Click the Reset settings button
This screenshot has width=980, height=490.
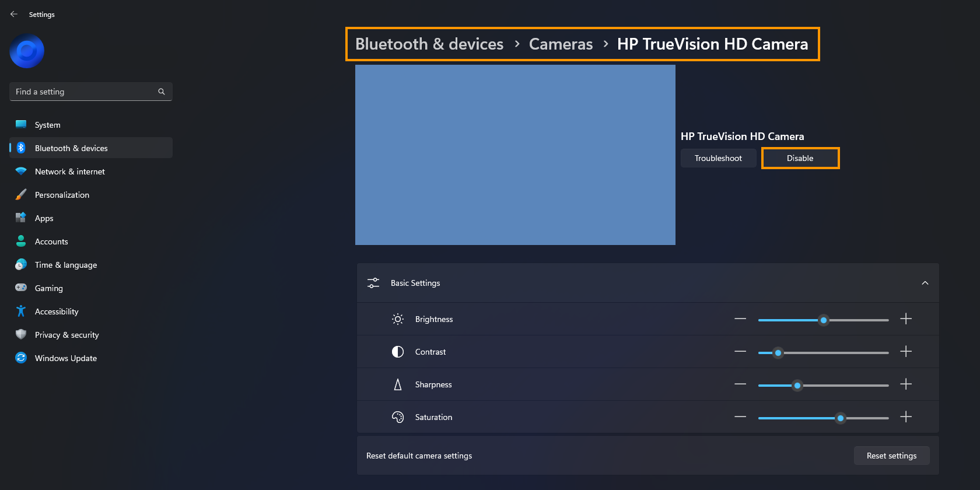[x=892, y=456]
